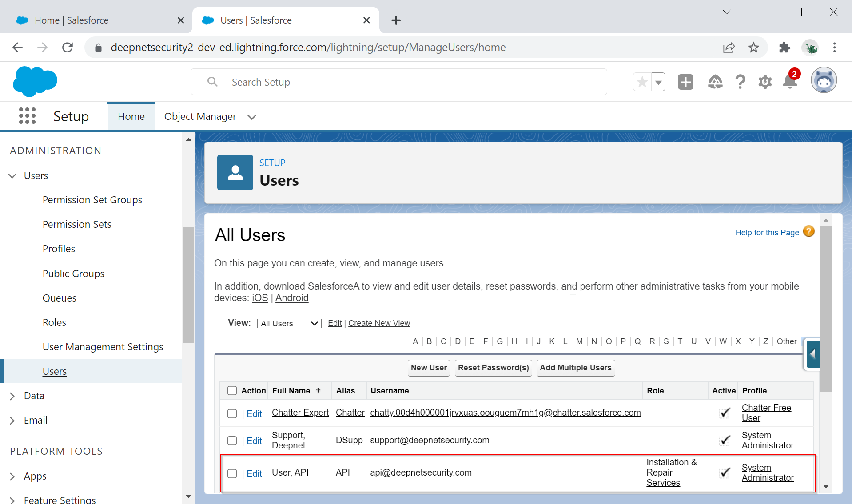Switch to the Object Manager tab
The width and height of the screenshot is (852, 504).
[x=200, y=117]
